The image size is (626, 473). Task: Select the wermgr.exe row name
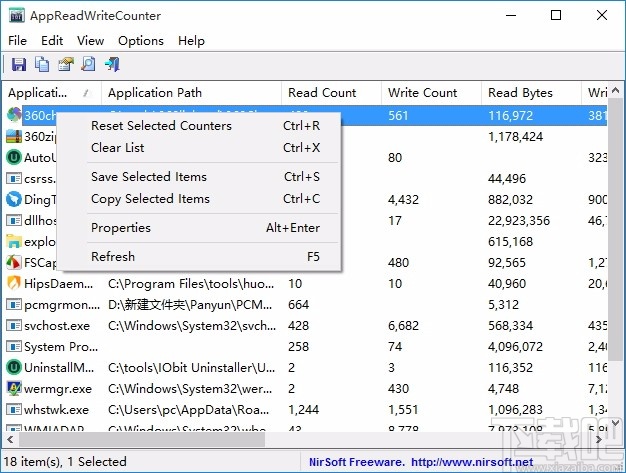[x=58, y=389]
